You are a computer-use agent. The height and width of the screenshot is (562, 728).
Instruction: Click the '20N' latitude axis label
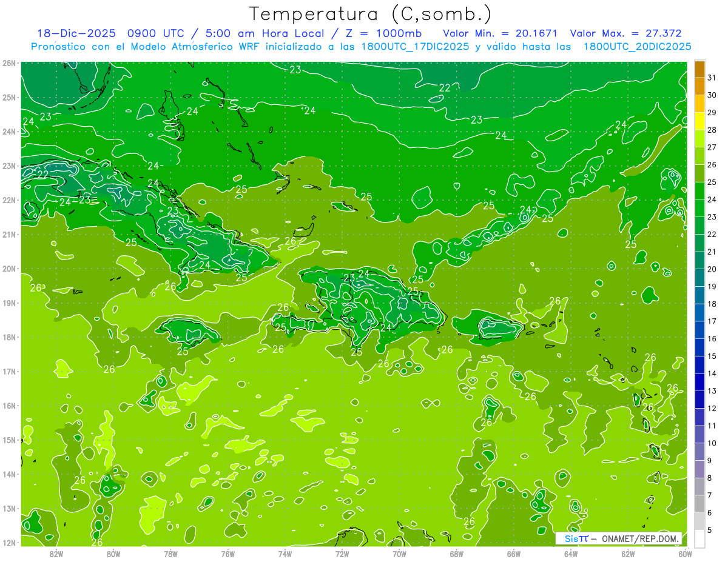pos(9,269)
